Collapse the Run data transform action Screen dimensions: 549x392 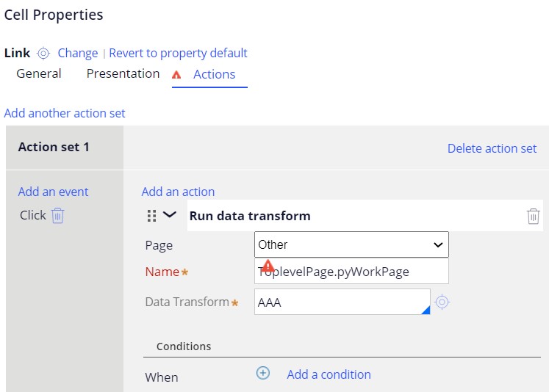click(170, 214)
